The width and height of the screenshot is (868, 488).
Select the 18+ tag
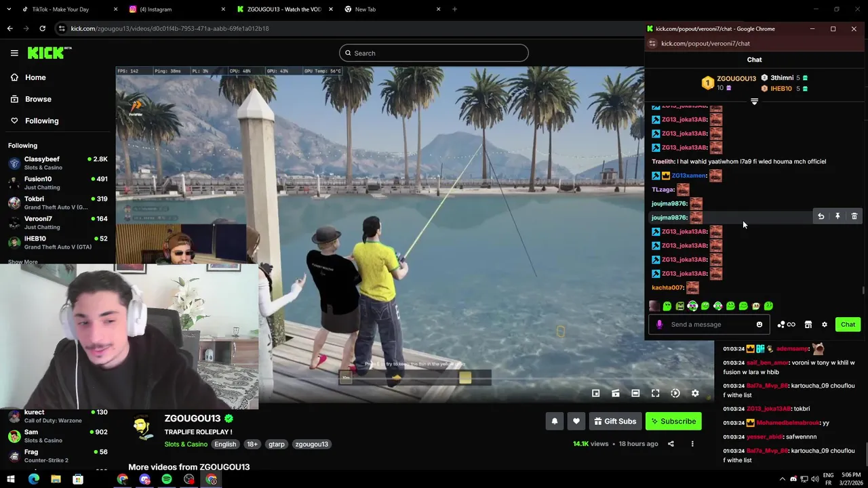pyautogui.click(x=252, y=445)
